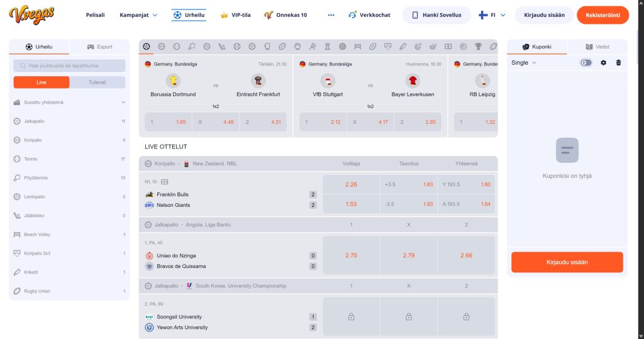Select the basketball icon in sports bar
Viewport: 644px width, 339px height.
(162, 47)
